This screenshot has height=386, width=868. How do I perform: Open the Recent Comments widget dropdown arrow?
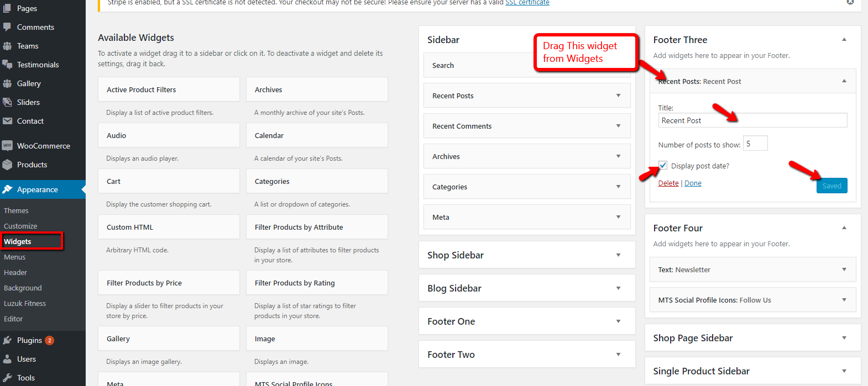tap(618, 126)
